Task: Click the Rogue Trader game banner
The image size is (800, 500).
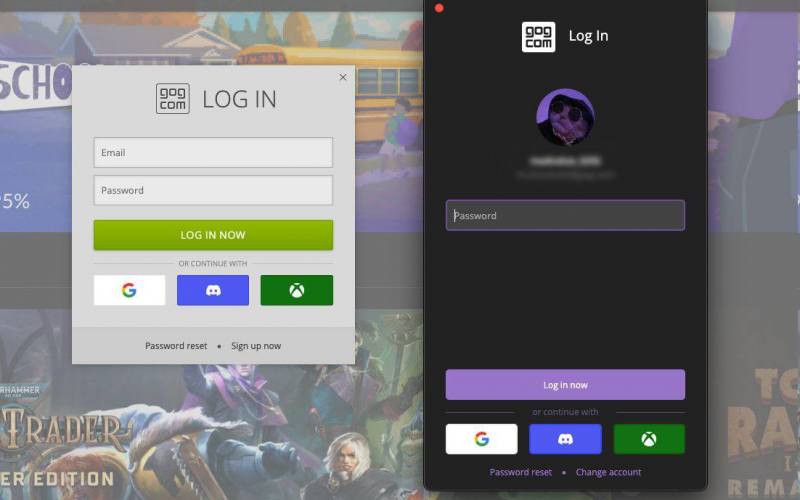Action: coord(212,404)
